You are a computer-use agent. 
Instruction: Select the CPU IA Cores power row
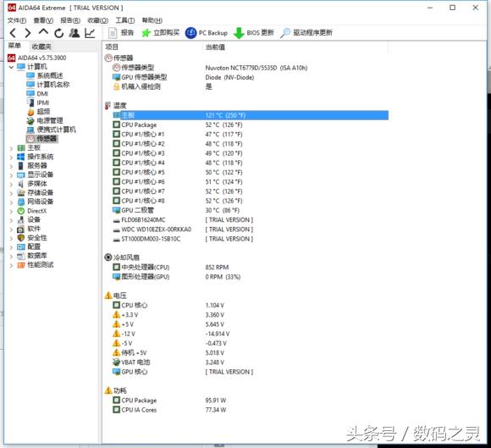[x=251, y=410]
